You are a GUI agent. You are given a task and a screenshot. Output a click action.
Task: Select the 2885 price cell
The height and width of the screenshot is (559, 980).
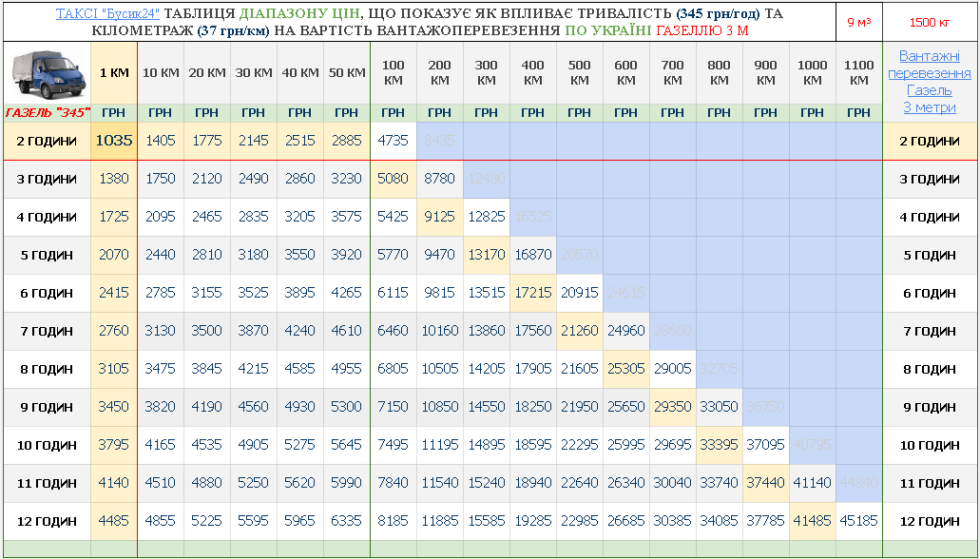(346, 141)
